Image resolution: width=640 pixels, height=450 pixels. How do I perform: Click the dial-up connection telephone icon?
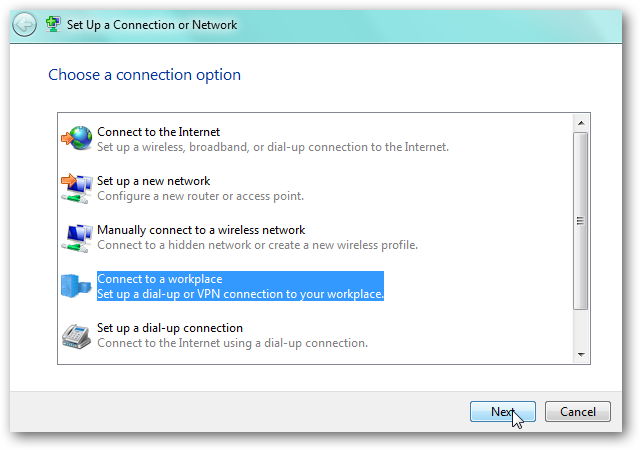(x=76, y=335)
